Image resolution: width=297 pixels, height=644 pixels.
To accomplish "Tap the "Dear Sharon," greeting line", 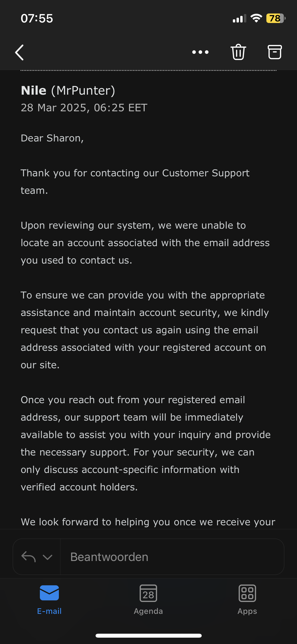I will [x=52, y=138].
